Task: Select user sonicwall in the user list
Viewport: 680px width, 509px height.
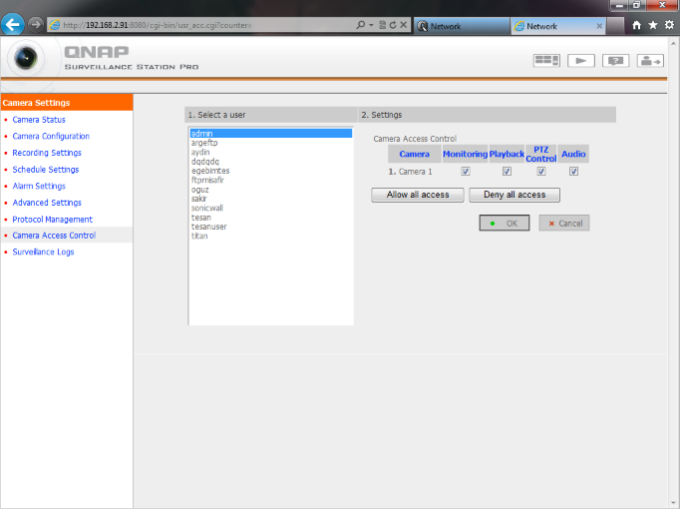Action: (206, 208)
